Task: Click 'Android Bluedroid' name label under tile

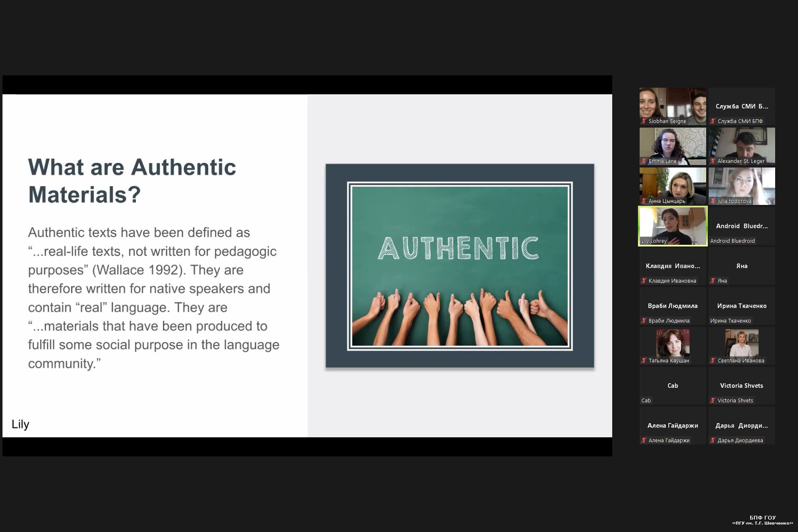Action: (732, 241)
